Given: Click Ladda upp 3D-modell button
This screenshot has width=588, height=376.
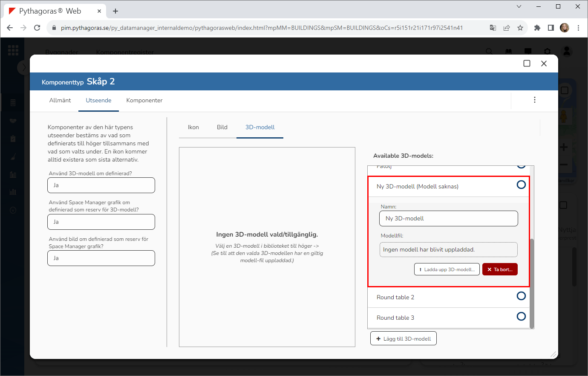Looking at the screenshot, I should [447, 269].
